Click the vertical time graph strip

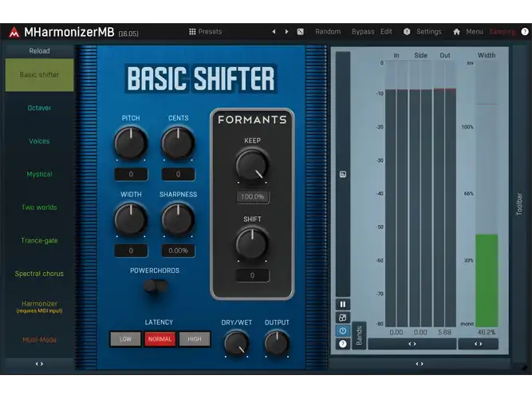tap(343, 174)
